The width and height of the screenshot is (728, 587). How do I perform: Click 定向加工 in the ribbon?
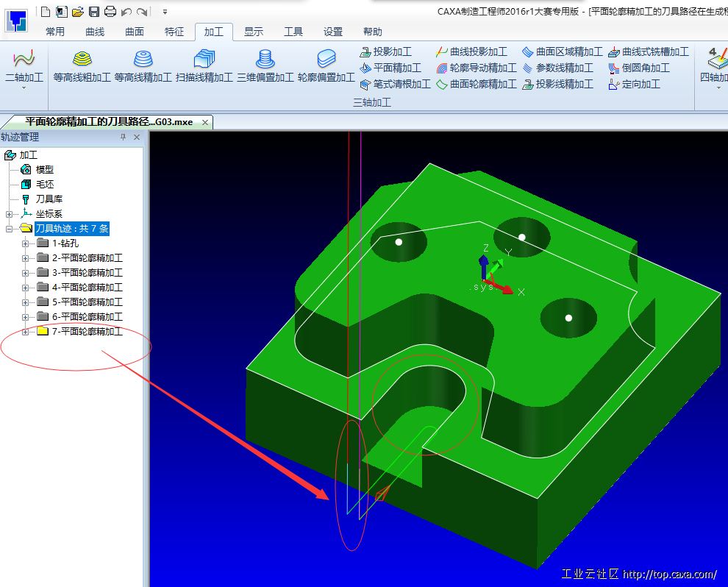634,85
